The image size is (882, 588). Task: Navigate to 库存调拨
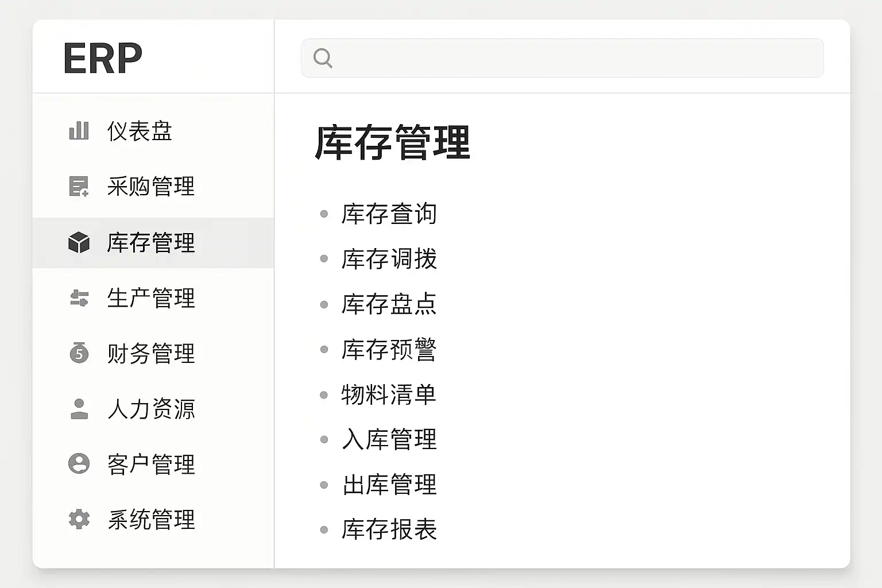[389, 259]
